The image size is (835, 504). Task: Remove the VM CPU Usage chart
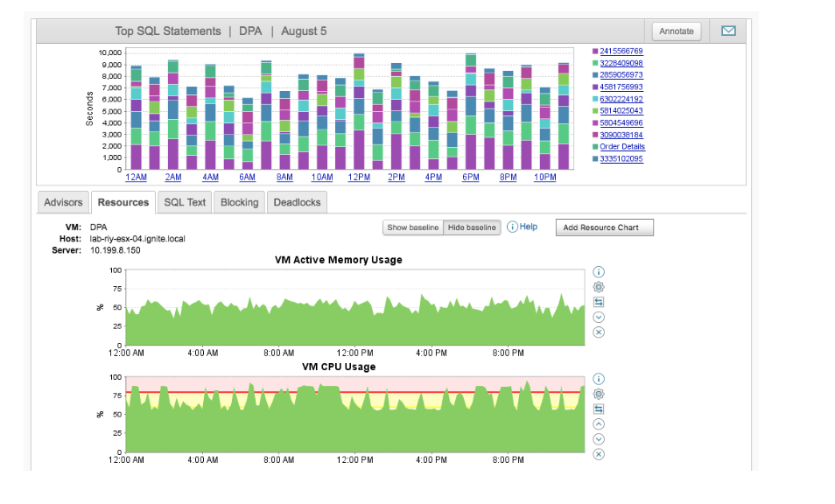pyautogui.click(x=599, y=454)
